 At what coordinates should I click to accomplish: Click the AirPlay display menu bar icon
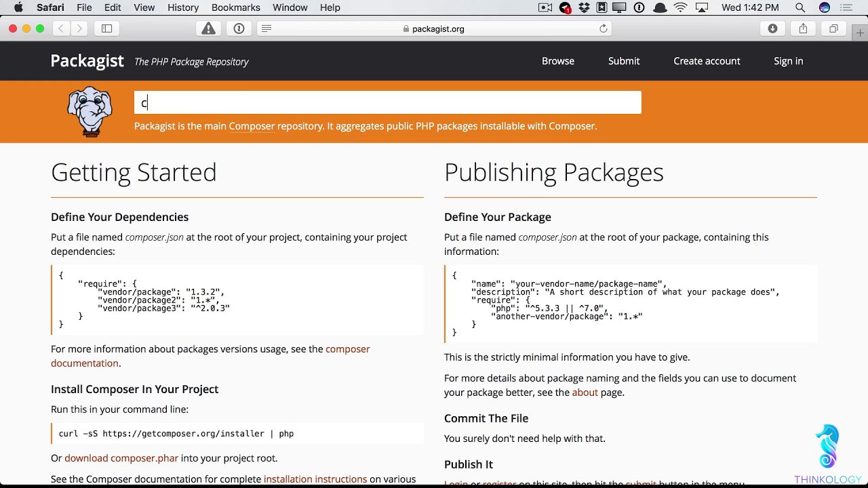(x=702, y=7)
